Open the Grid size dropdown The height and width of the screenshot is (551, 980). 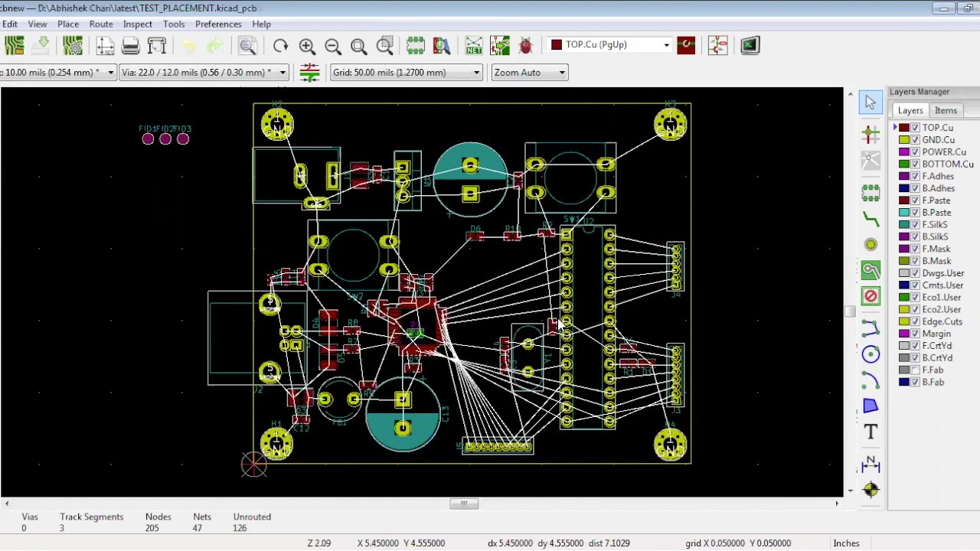pos(475,72)
